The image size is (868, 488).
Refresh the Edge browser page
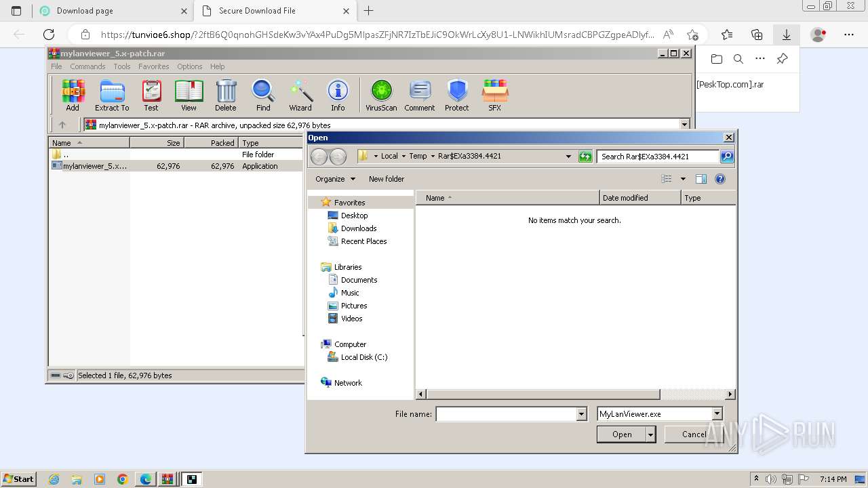coord(49,35)
